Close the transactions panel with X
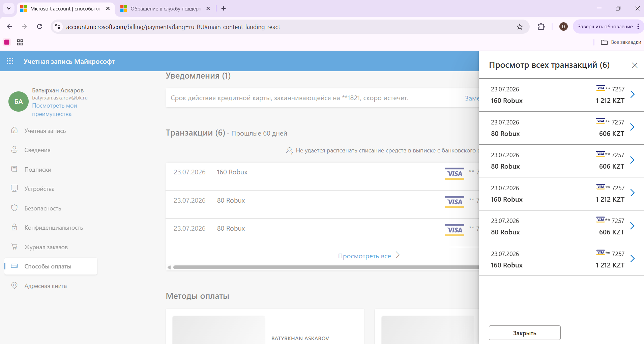Viewport: 644px width, 344px height. [635, 65]
